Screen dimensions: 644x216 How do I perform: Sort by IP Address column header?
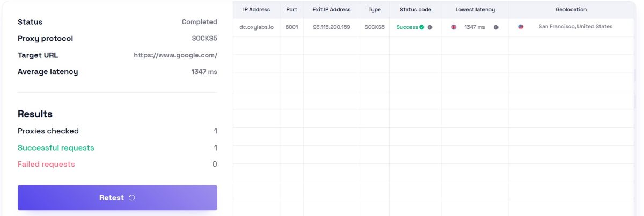(257, 10)
